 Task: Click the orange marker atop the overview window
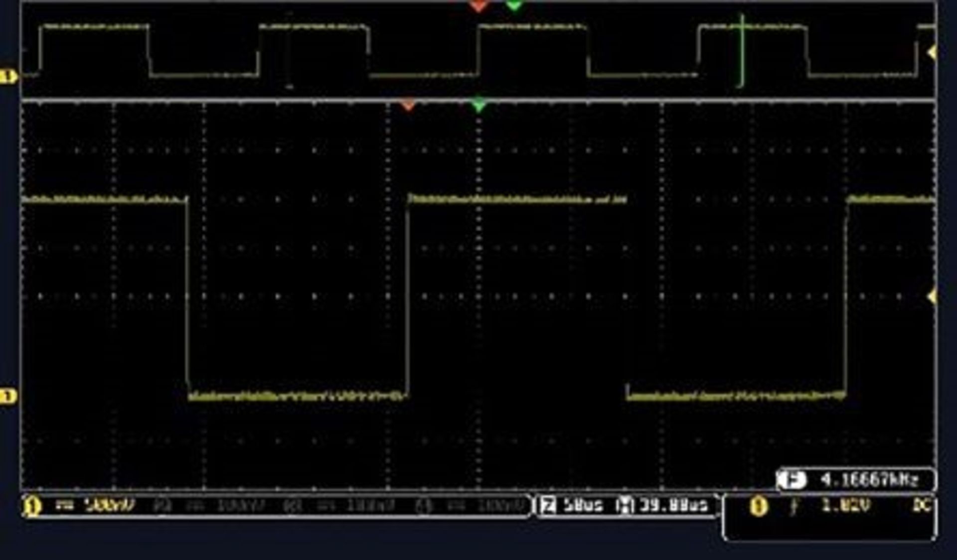click(x=478, y=6)
